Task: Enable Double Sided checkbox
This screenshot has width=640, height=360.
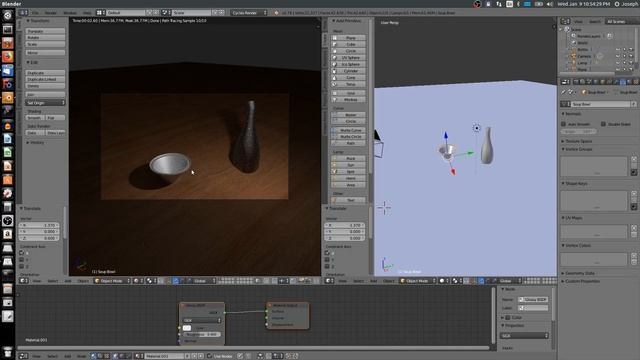Action: (603, 124)
